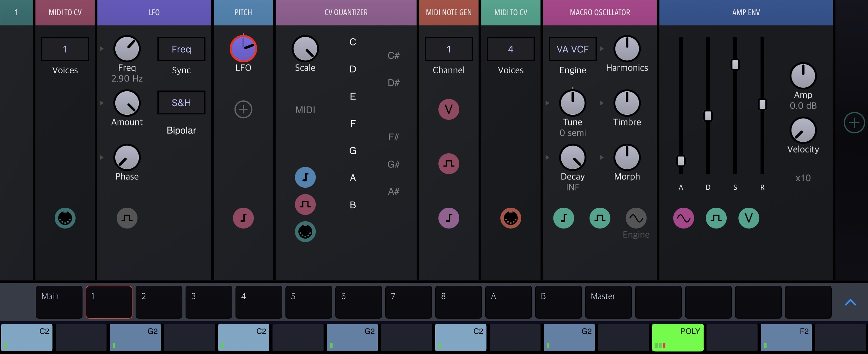The height and width of the screenshot is (354, 868).
Task: Click the Voices field showing 1
Action: [x=65, y=49]
